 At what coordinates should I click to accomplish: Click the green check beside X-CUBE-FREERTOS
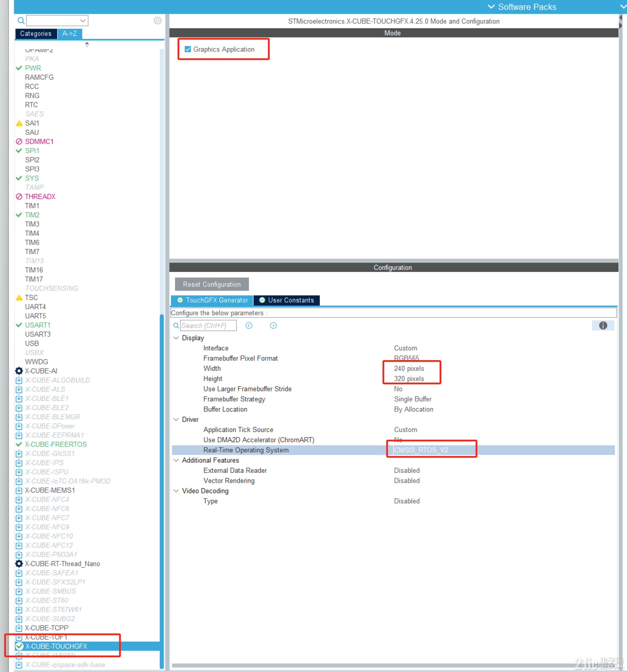pos(19,444)
